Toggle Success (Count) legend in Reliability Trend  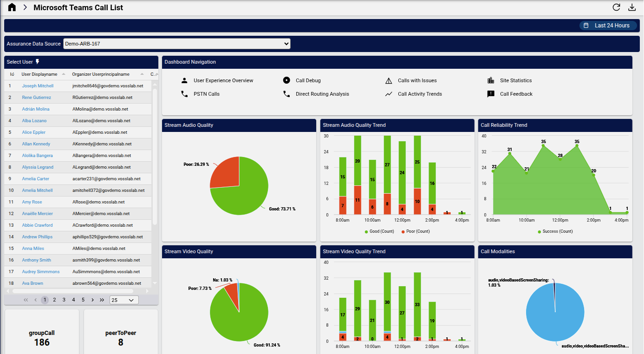click(555, 231)
